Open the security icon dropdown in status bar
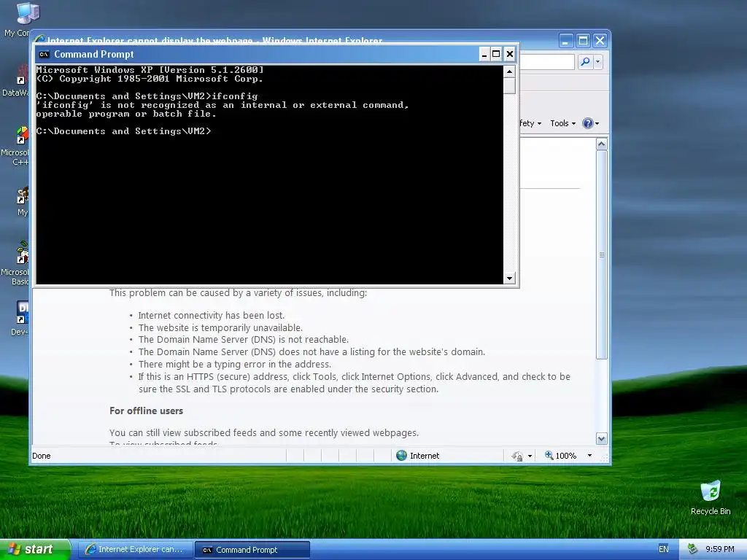The image size is (747, 560). (x=530, y=456)
